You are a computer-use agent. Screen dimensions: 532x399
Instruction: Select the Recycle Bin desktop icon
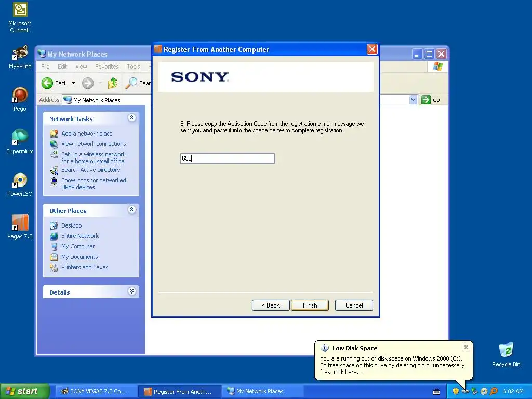coord(506,354)
